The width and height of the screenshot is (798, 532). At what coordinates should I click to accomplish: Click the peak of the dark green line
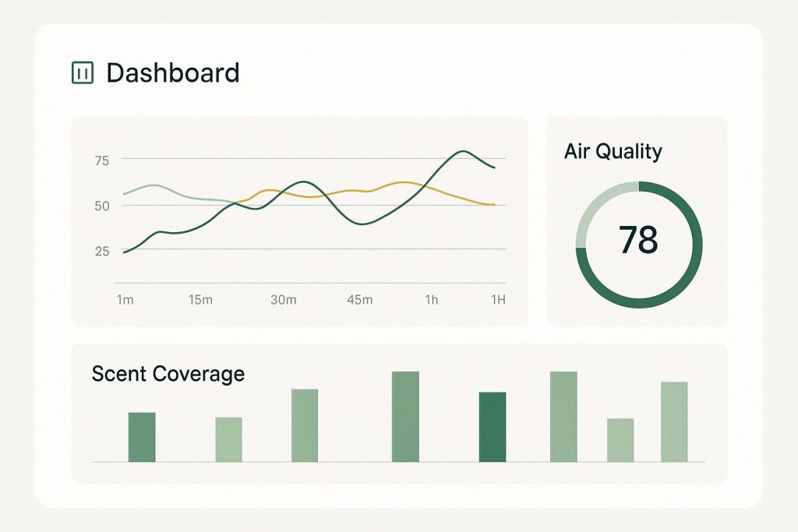463,151
